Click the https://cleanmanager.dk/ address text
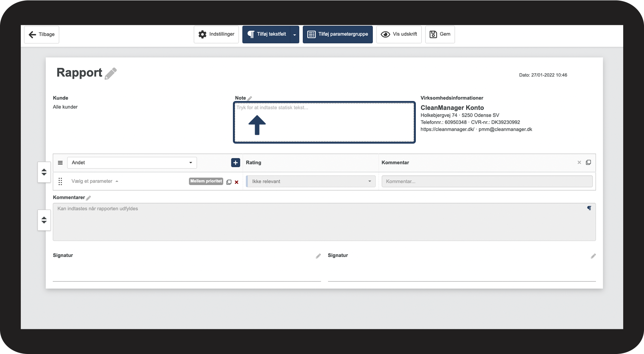Image resolution: width=644 pixels, height=354 pixels. (x=448, y=129)
